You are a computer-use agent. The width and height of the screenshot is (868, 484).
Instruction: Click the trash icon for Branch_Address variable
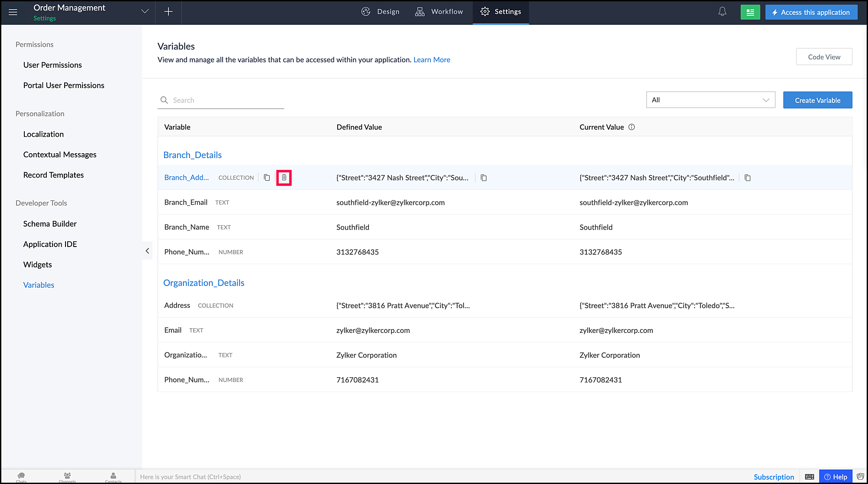(284, 178)
